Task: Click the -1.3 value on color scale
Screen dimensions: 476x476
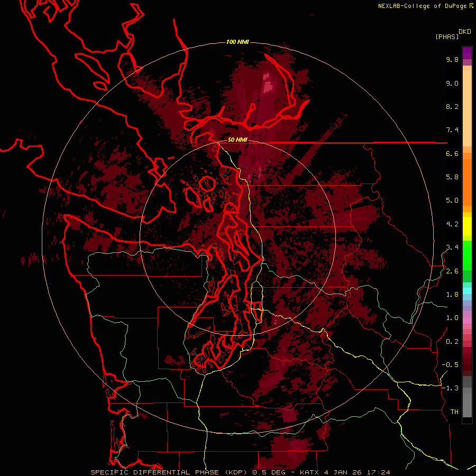Action: point(450,388)
